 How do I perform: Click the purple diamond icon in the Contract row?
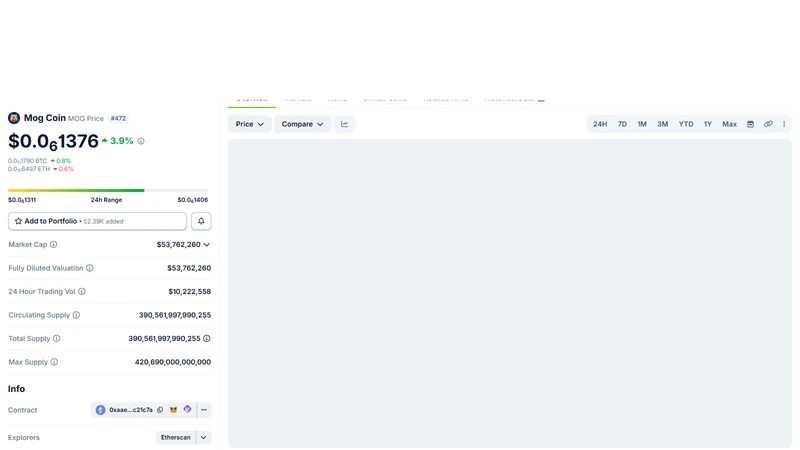click(x=187, y=409)
